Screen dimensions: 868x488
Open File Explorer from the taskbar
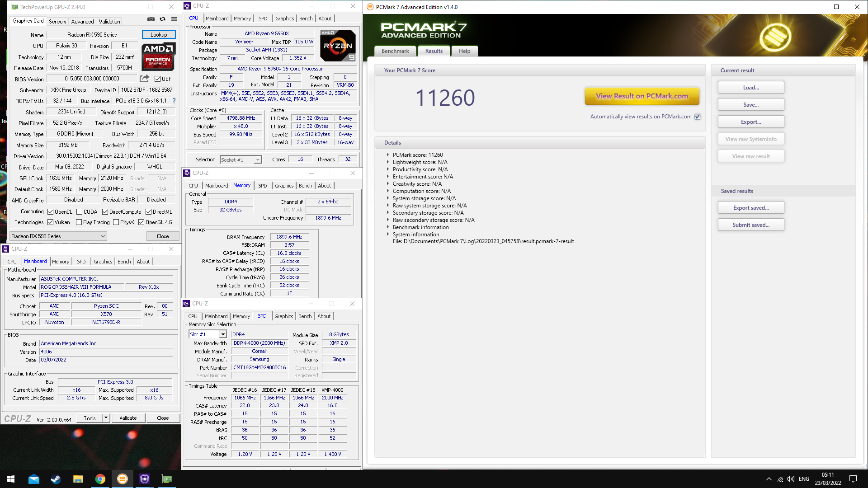pos(78,479)
